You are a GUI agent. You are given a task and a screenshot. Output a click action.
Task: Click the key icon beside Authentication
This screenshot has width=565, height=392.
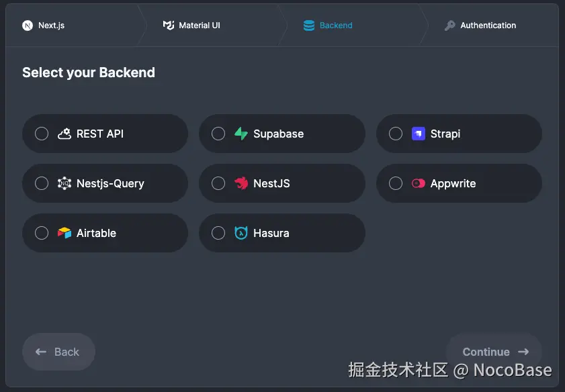click(x=449, y=26)
